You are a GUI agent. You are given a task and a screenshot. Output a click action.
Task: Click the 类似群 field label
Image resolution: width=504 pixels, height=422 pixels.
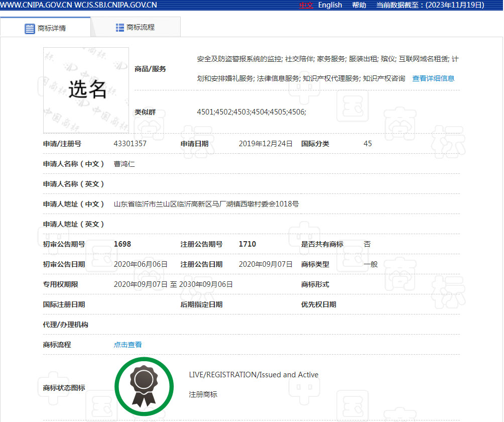145,112
